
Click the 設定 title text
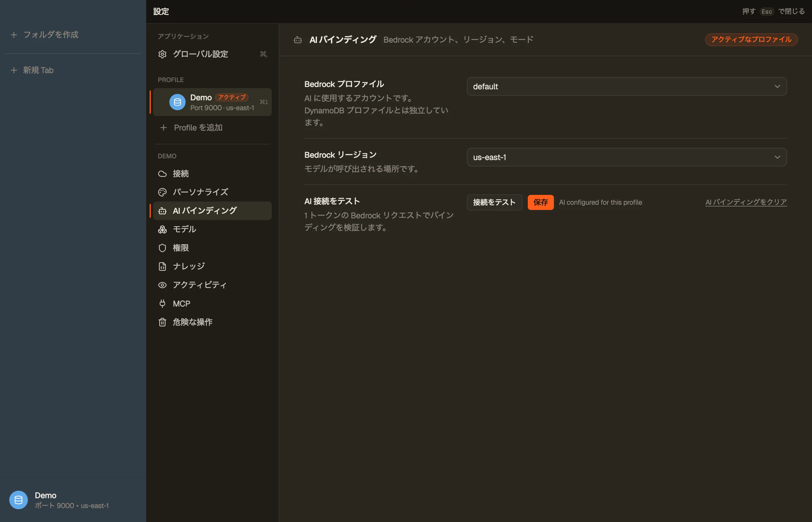(x=161, y=12)
